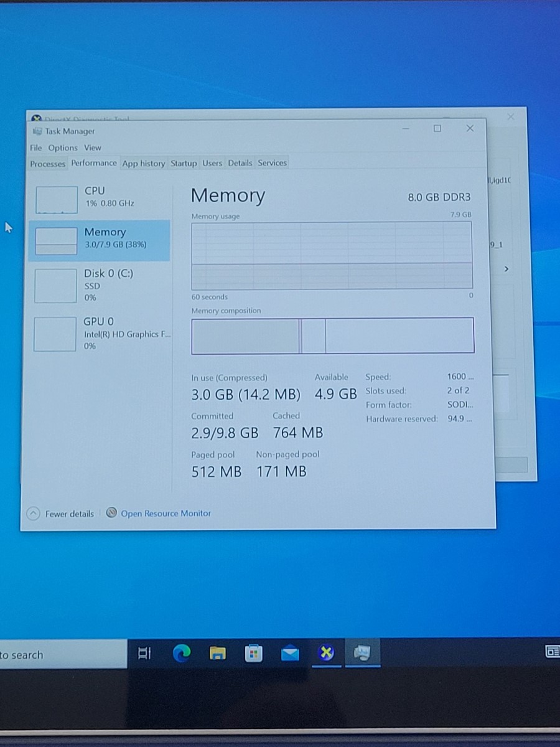The image size is (560, 747).
Task: Switch to the App history tab
Action: pyautogui.click(x=144, y=164)
